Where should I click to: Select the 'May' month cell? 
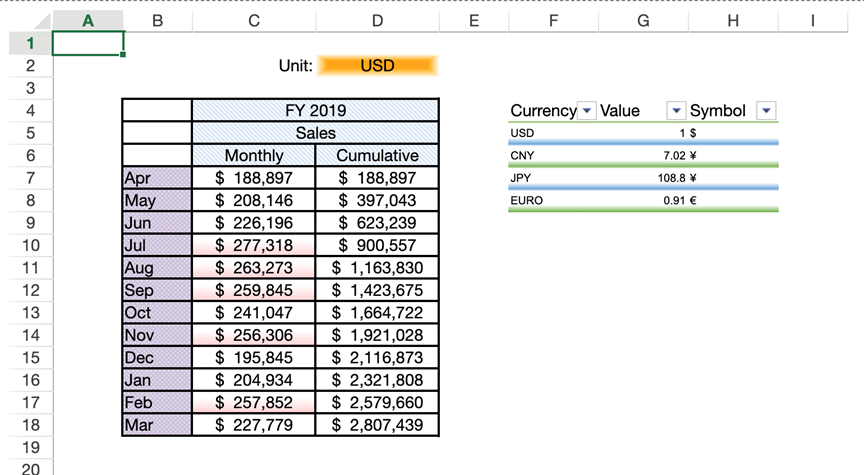[157, 201]
